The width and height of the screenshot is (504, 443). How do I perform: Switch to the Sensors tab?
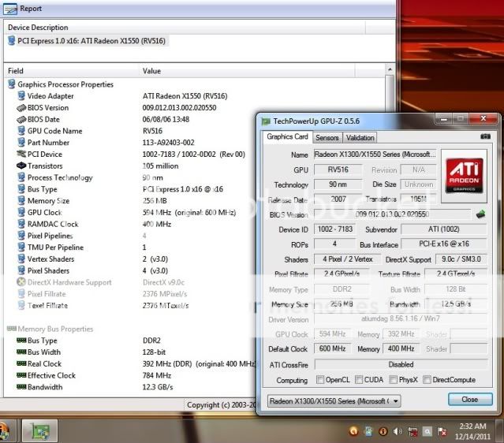coord(327,138)
